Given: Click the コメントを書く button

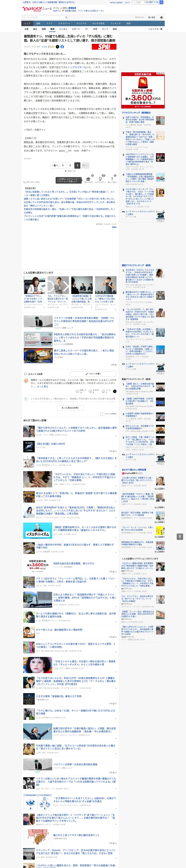Looking at the screenshot, I should pos(93,374).
